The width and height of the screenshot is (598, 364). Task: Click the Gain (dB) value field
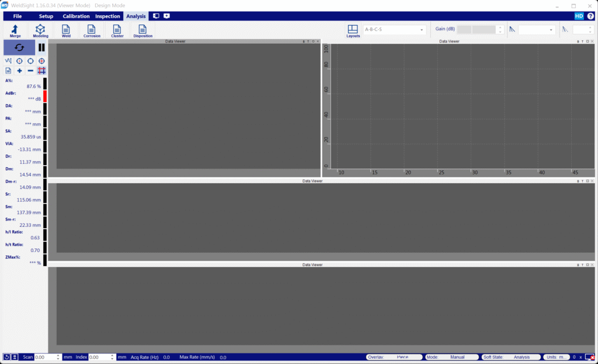[477, 29]
